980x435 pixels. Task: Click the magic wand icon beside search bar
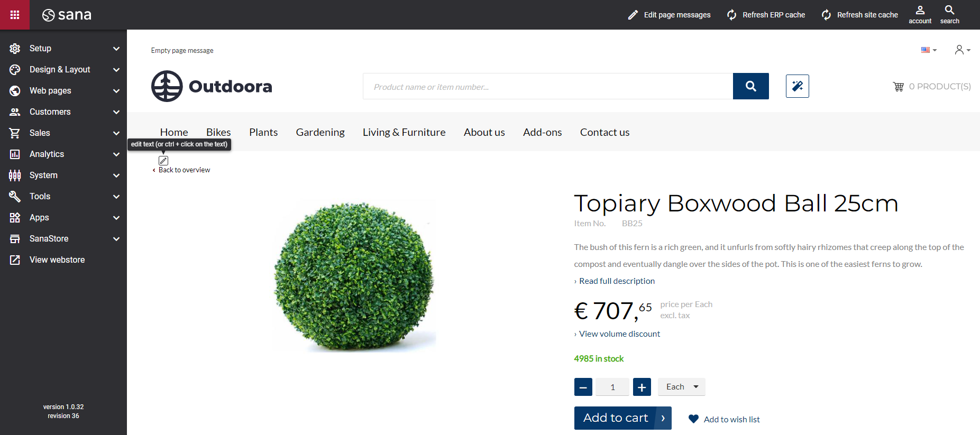797,86
